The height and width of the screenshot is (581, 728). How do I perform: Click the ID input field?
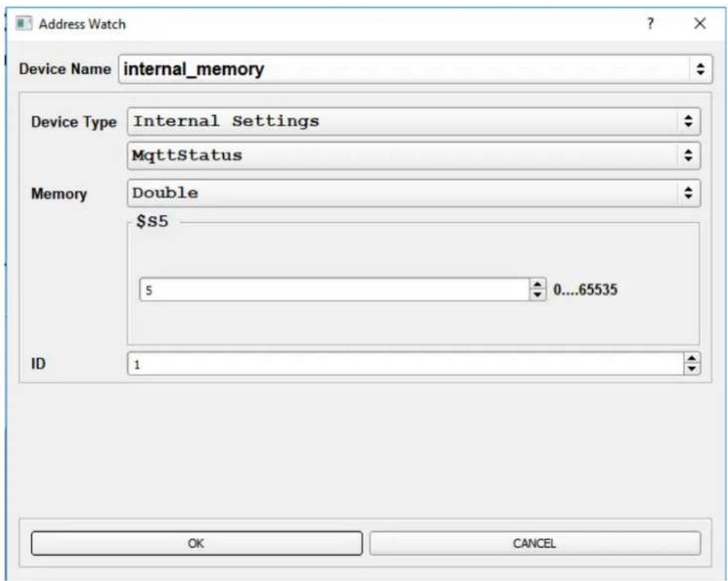(x=405, y=364)
